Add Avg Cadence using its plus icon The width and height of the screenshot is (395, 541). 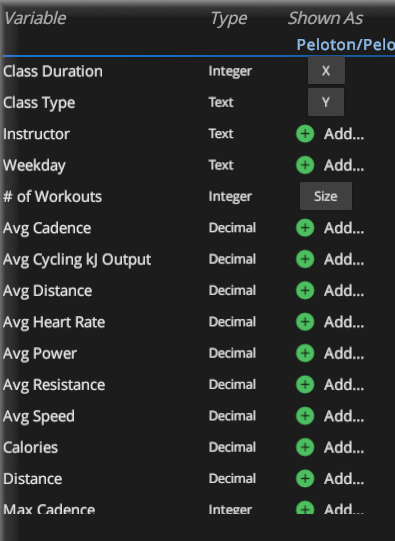(x=305, y=228)
